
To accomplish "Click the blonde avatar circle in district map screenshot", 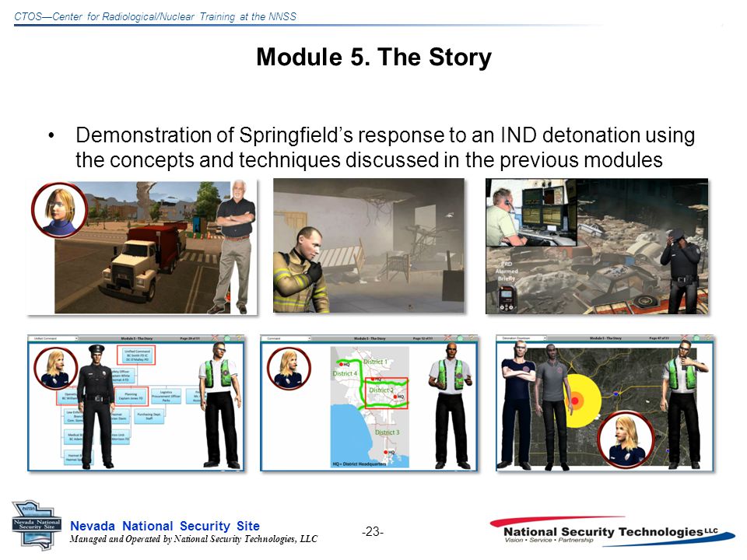I will pyautogui.click(x=289, y=369).
